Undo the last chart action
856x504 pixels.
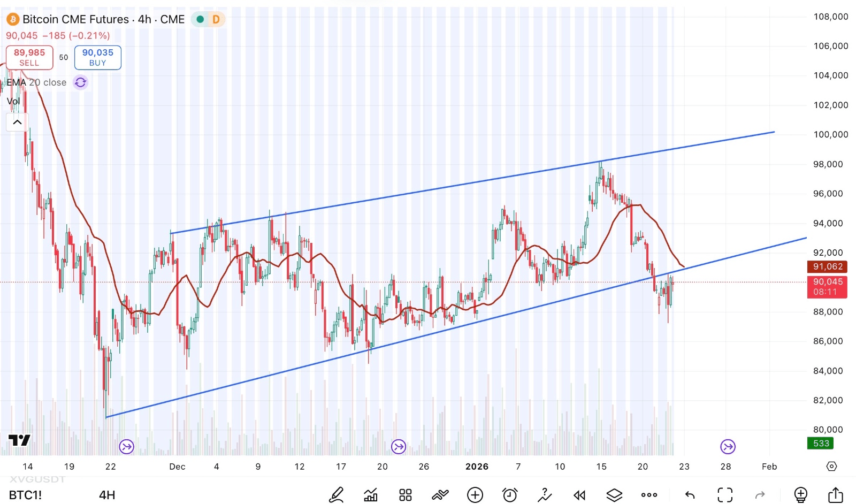(690, 495)
